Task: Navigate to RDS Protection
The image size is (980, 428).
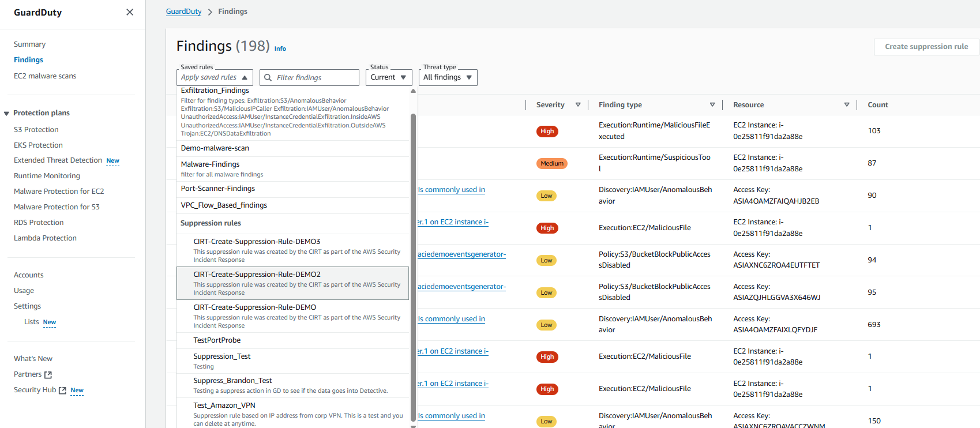Action: [x=39, y=223]
